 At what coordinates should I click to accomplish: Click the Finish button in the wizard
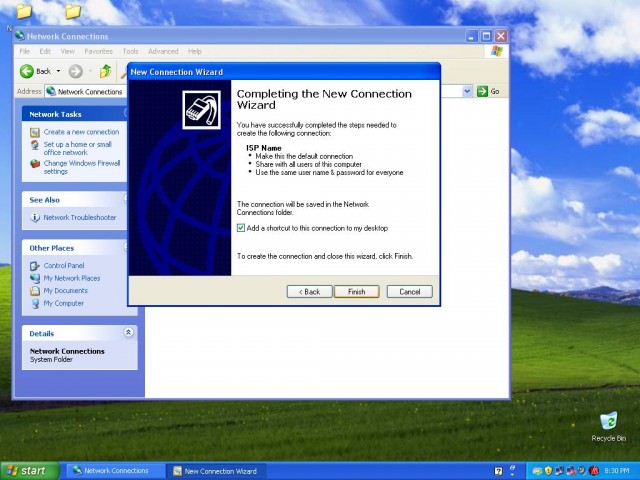(356, 291)
